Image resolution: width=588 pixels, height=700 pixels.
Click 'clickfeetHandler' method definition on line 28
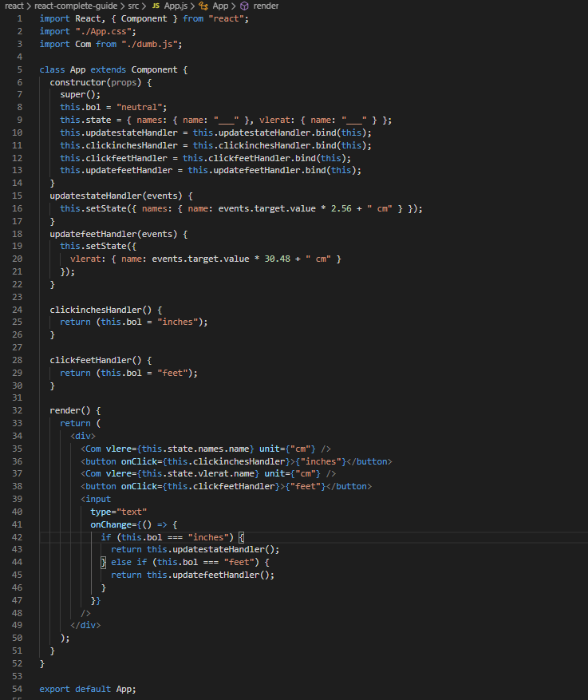[91, 360]
